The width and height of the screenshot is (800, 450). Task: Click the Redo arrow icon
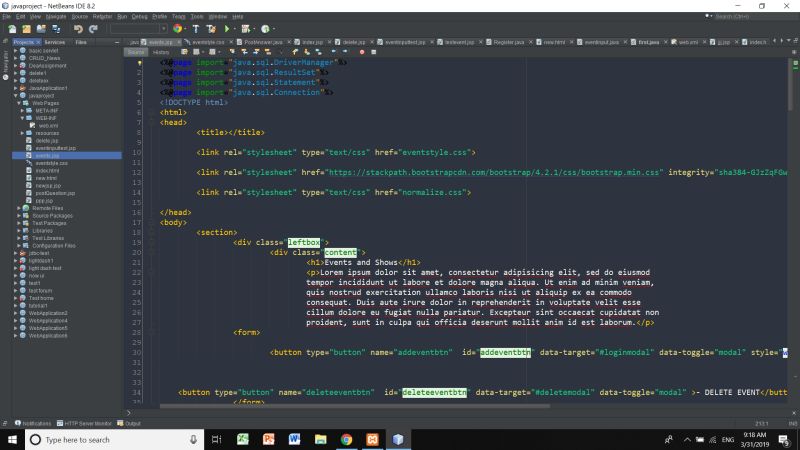pyautogui.click(x=93, y=29)
